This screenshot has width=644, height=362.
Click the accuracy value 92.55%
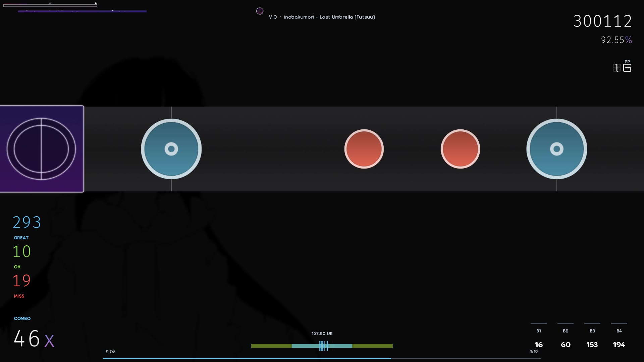(x=616, y=40)
